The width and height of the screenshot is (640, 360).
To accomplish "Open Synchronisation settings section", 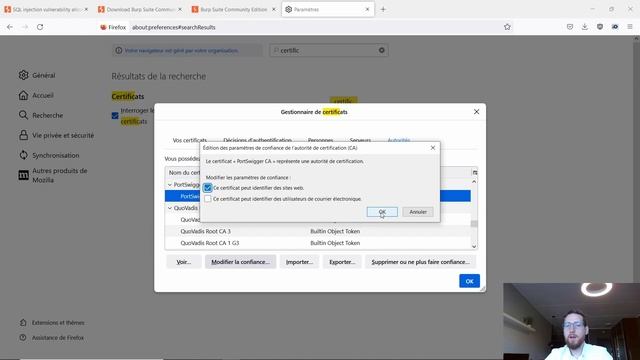I will (49, 155).
